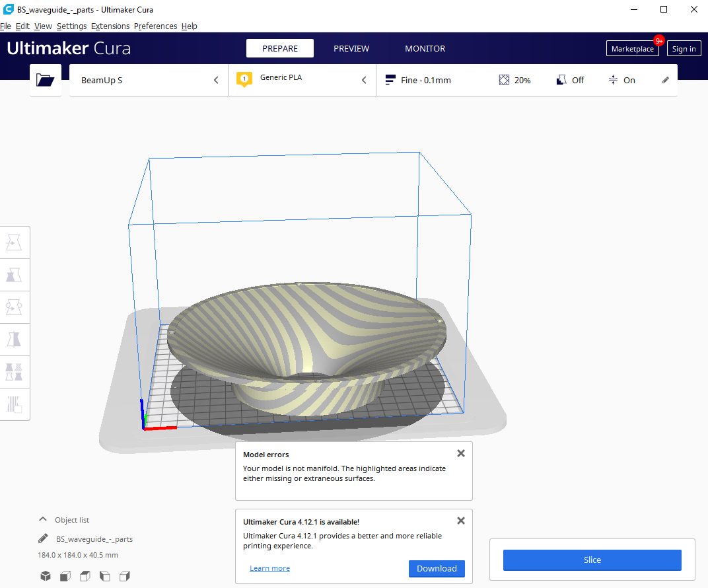Screen dimensions: 708x588
Task: Click the extruder 1 material icon
Action: point(244,79)
